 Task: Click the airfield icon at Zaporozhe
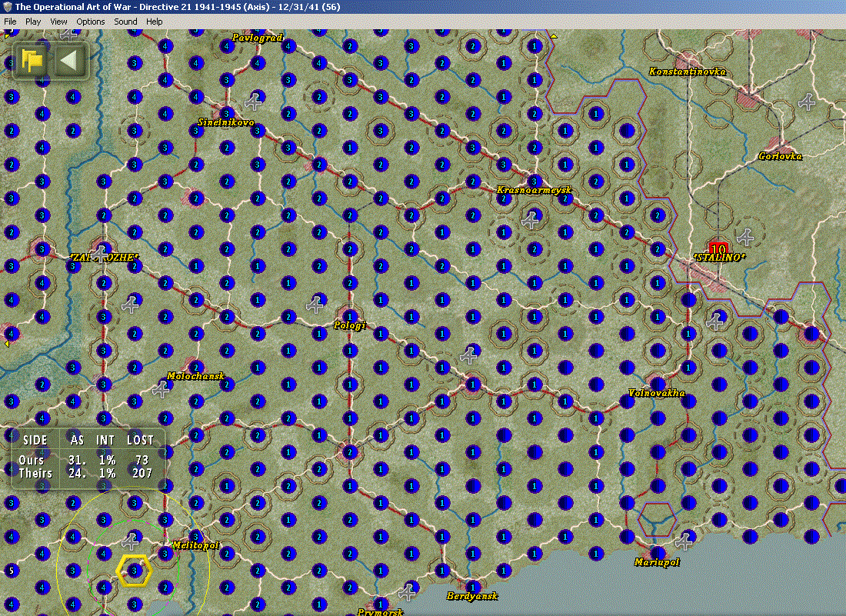click(100, 252)
